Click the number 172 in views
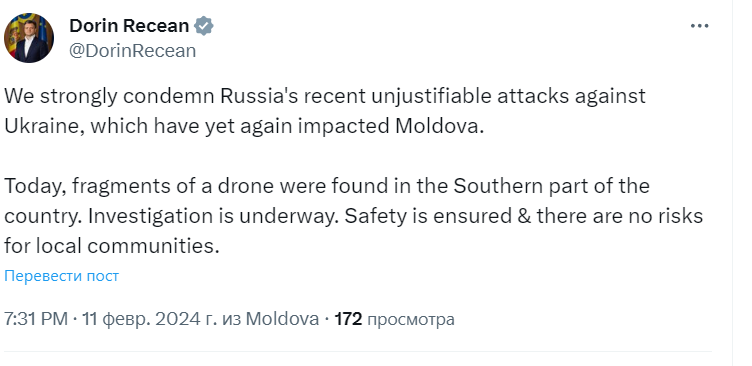 (348, 319)
